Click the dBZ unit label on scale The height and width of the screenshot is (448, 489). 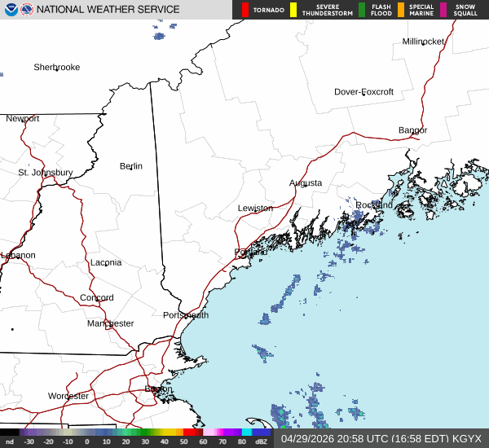click(x=261, y=441)
